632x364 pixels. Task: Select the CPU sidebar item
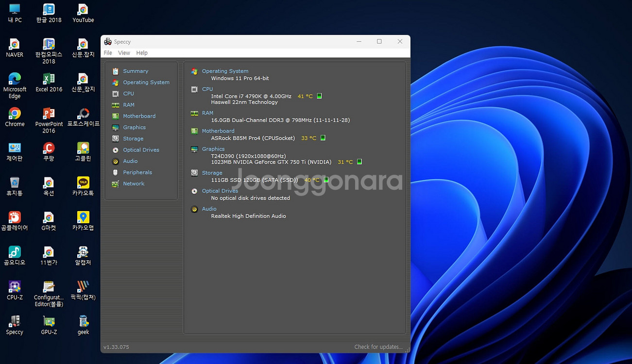(128, 94)
